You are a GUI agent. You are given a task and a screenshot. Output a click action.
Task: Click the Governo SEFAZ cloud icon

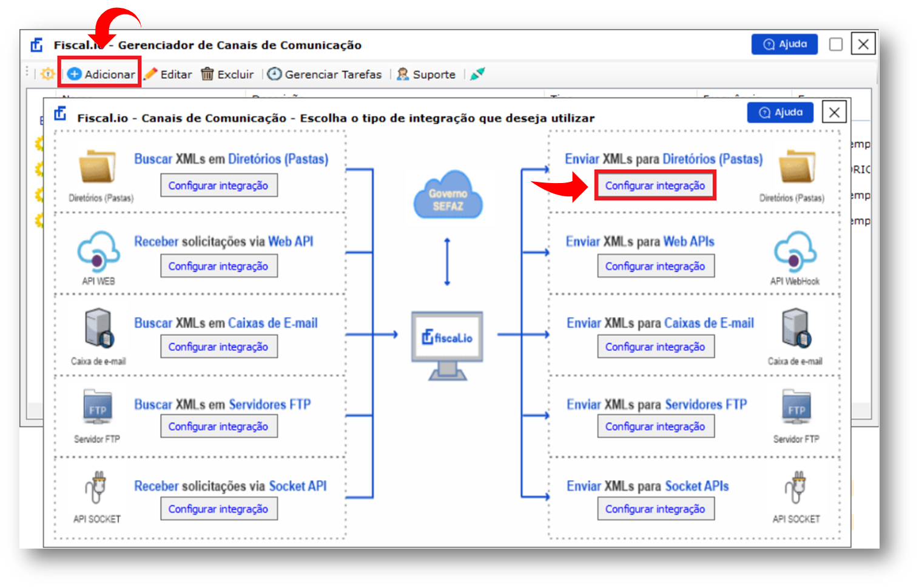click(x=448, y=195)
